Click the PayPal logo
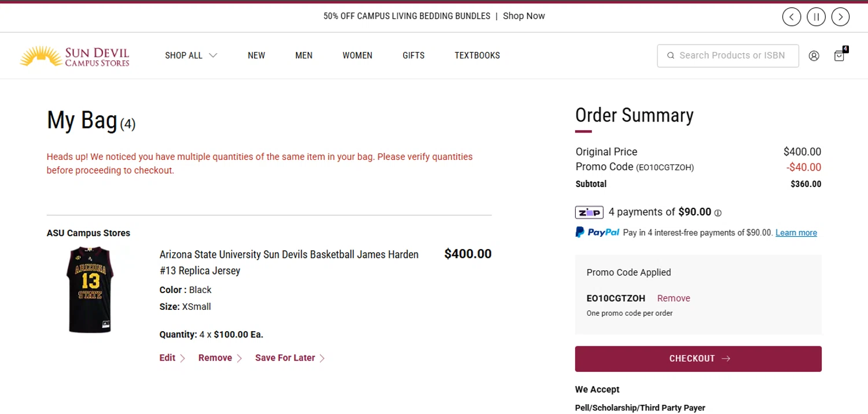The image size is (868, 414). coord(597,232)
